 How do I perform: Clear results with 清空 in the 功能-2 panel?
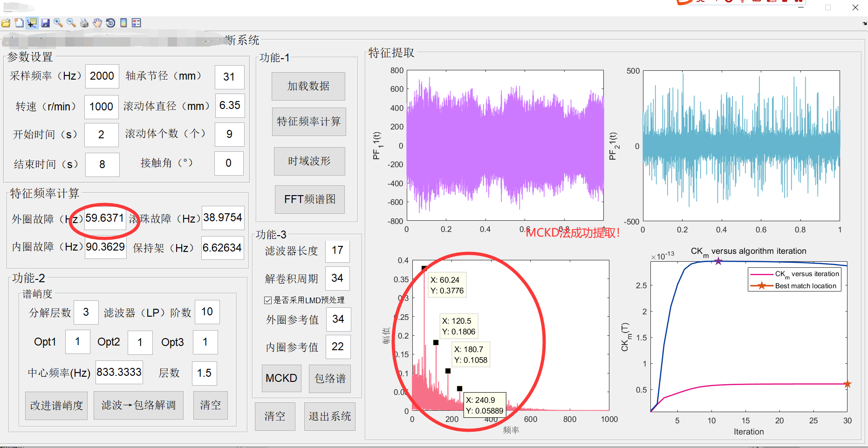(211, 406)
